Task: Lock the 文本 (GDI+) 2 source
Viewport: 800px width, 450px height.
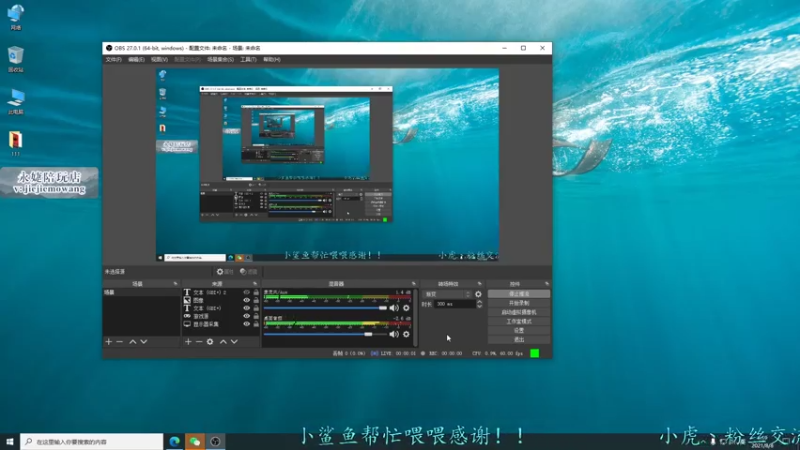Action: pos(256,292)
